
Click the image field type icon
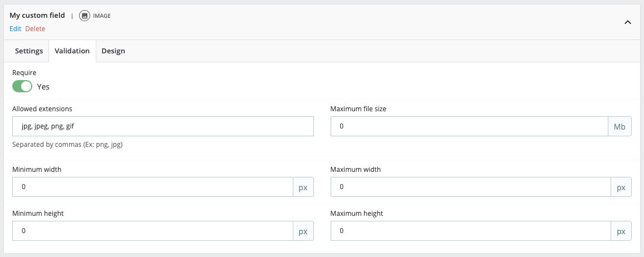coord(85,16)
